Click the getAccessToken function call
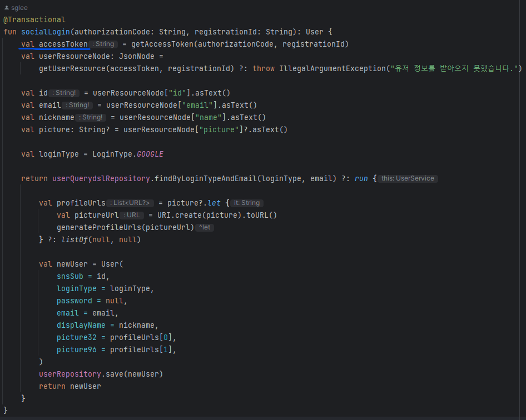Screen dimensions: 526x420 coord(162,44)
